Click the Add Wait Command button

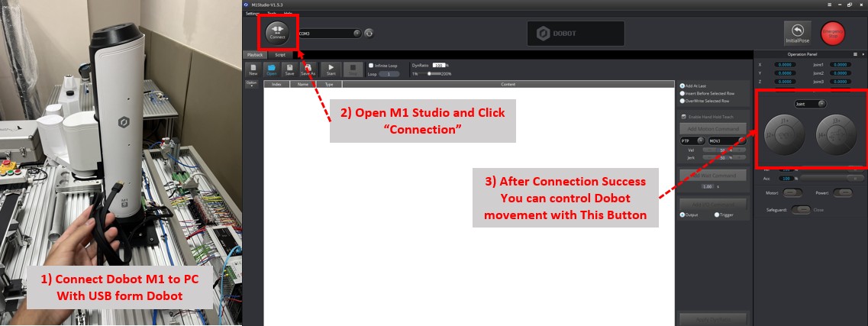click(x=713, y=176)
